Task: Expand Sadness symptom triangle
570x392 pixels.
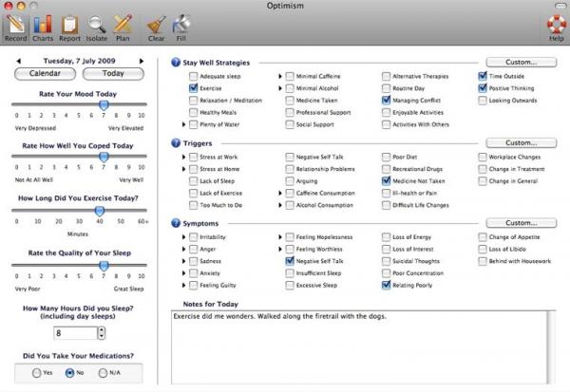Action: coord(183,261)
